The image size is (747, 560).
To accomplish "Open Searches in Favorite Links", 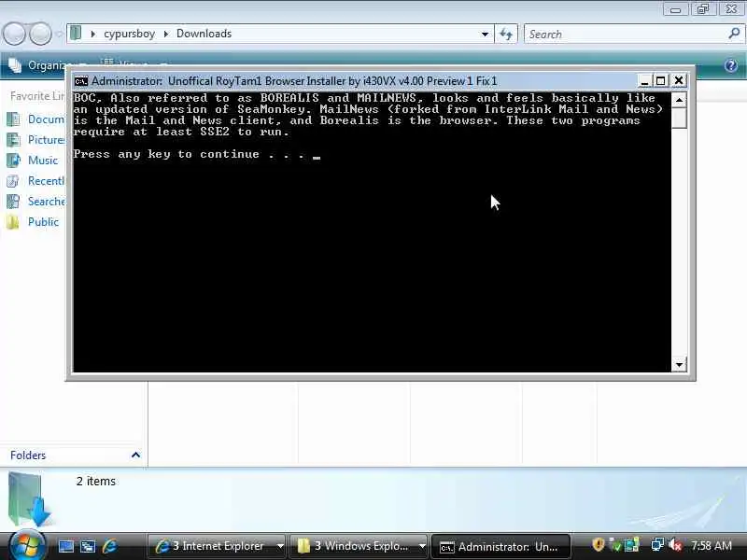I will click(x=46, y=202).
